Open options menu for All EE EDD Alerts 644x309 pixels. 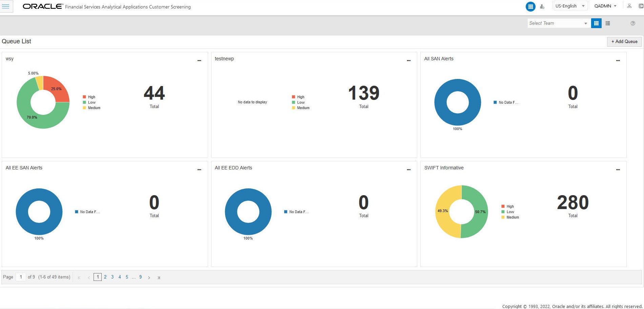pyautogui.click(x=409, y=170)
